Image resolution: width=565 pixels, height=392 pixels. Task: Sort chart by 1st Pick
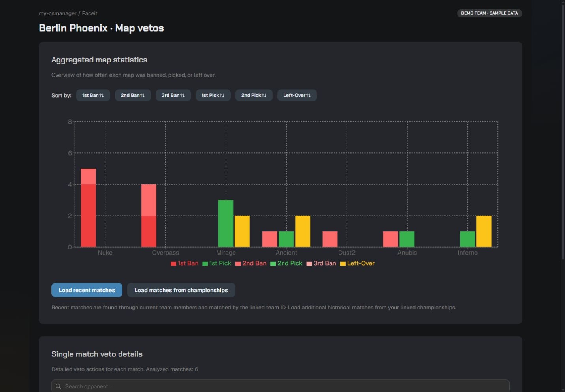tap(213, 95)
